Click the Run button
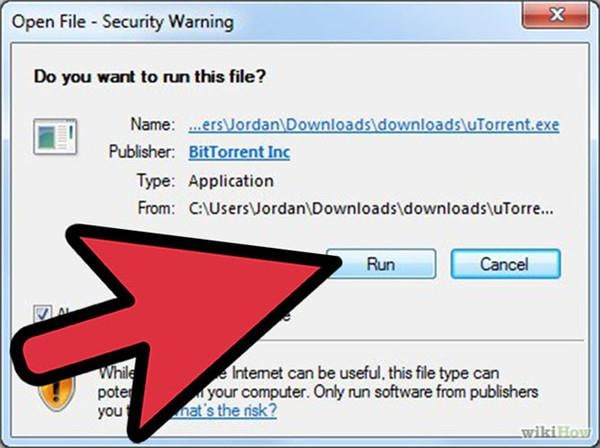 coord(381,264)
